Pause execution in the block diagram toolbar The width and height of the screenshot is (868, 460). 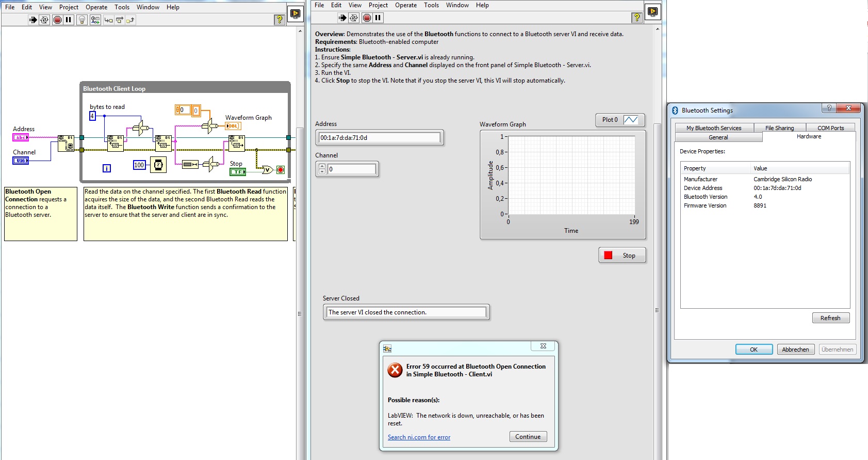click(69, 20)
